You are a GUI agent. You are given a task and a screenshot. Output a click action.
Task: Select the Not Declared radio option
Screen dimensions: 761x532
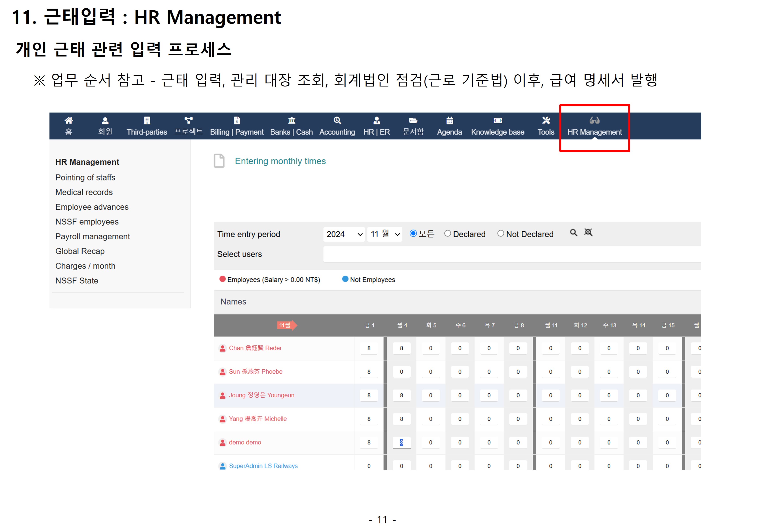(500, 233)
